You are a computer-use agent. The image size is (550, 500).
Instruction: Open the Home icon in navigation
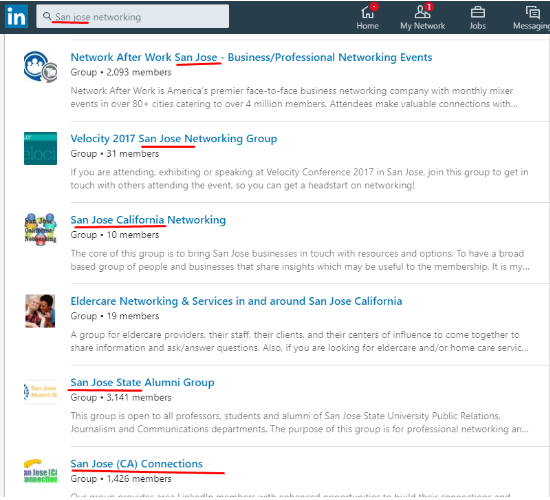(x=367, y=13)
